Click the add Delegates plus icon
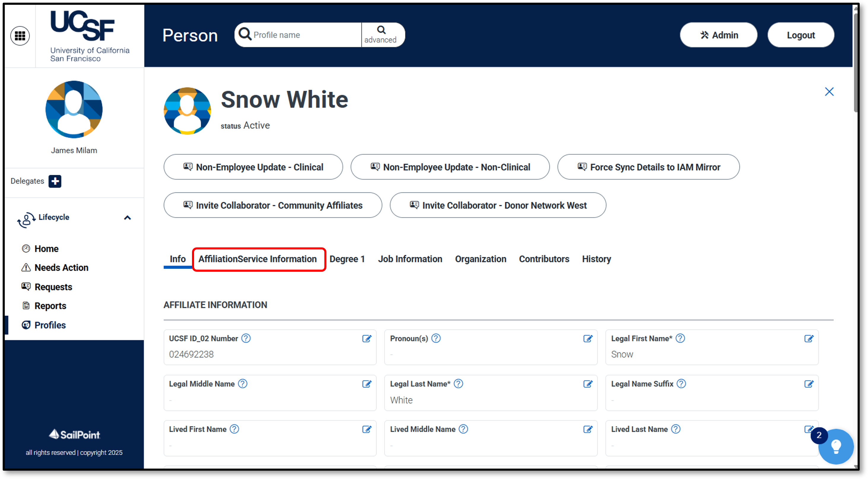Screen dimensions: 868x479 point(55,181)
